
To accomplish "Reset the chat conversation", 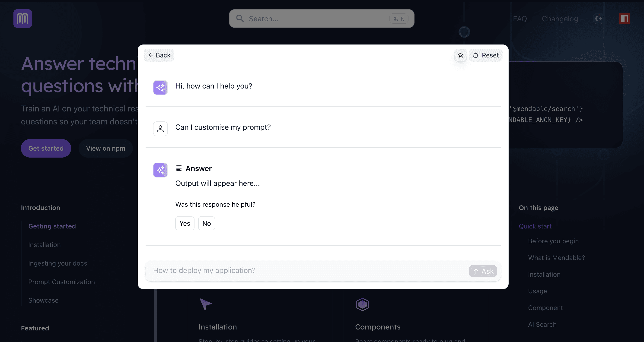I will 486,55.
